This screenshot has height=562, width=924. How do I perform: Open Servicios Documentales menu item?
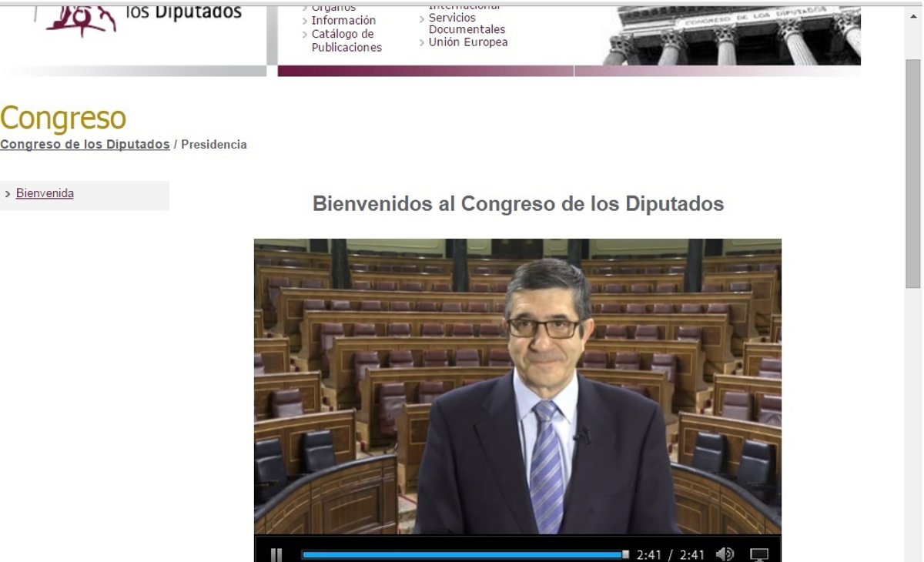(467, 23)
